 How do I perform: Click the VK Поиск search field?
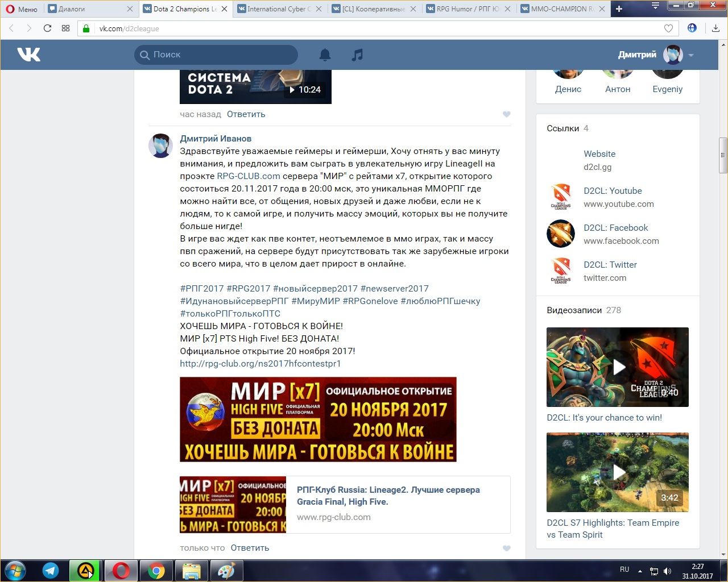point(216,55)
